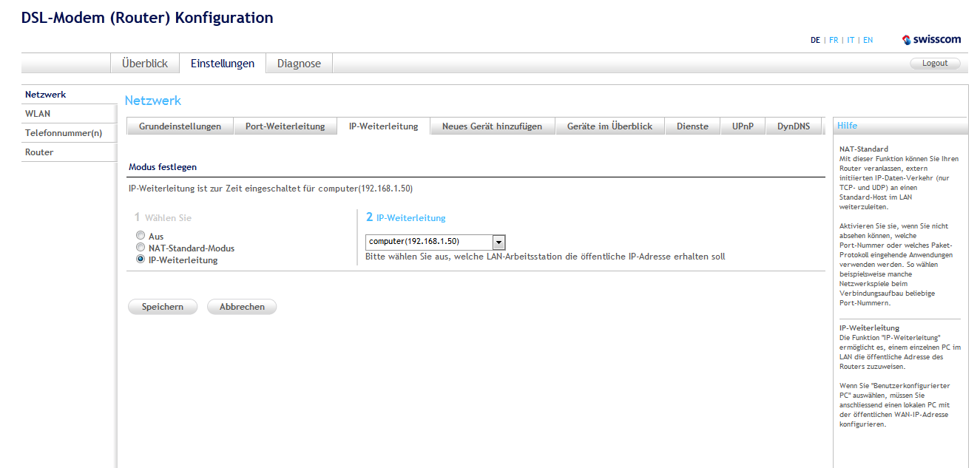This screenshot has height=468, width=980.
Task: Open WLAN in the left sidebar
Action: [x=38, y=114]
